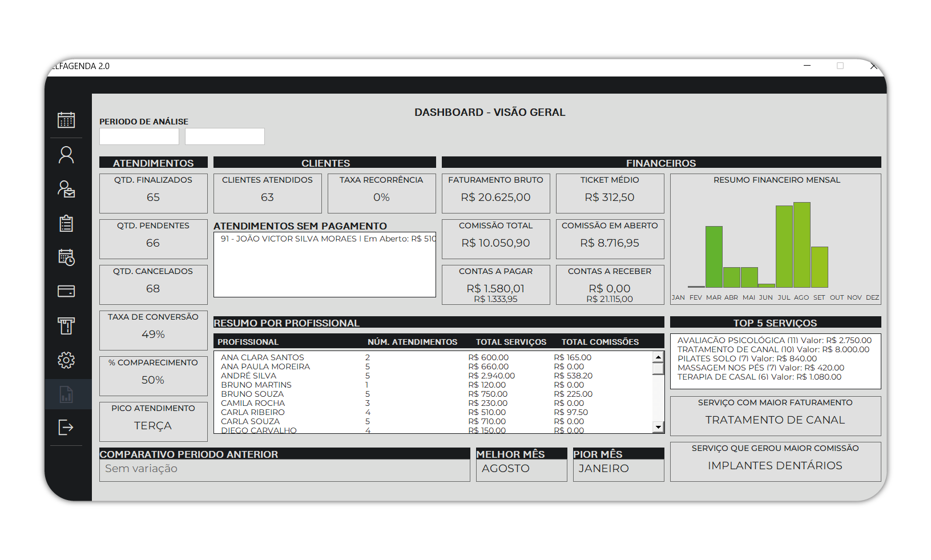
Task: Click the TOTAL COMISSÕES column header
Action: 600,342
